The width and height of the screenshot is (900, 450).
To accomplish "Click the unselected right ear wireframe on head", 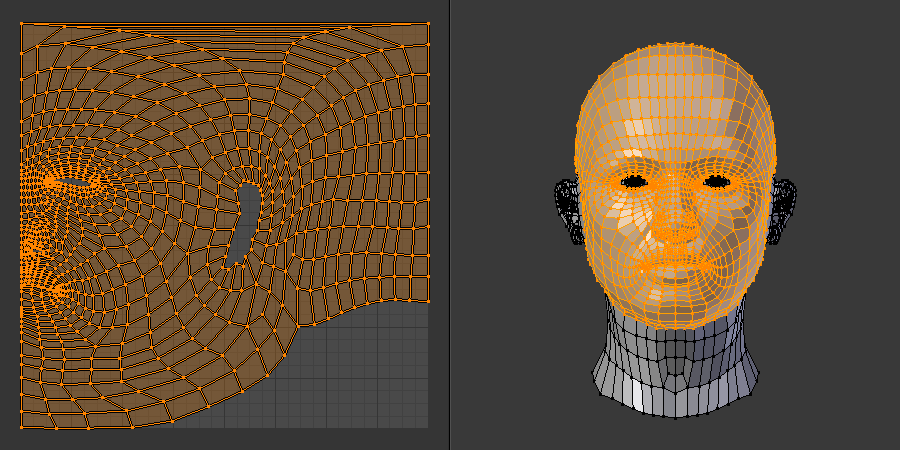I will click(x=782, y=211).
